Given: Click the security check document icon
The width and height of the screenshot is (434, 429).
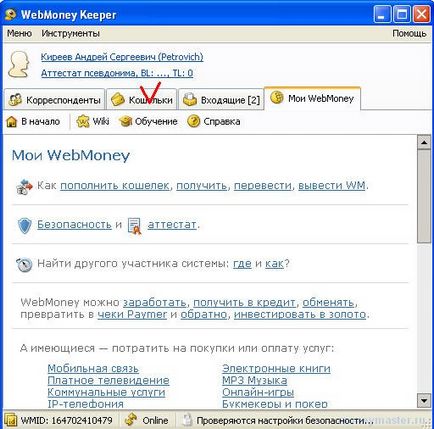Looking at the screenshot, I should coord(187,420).
